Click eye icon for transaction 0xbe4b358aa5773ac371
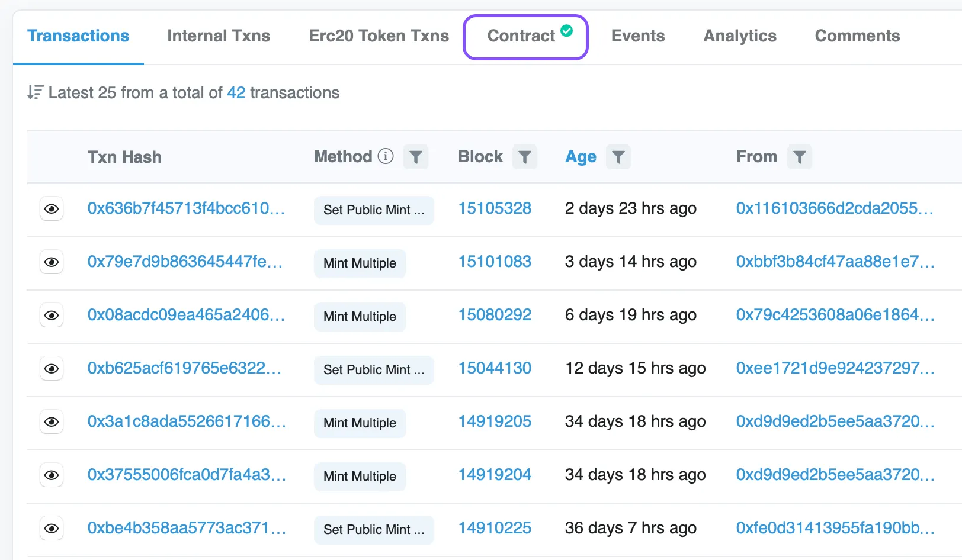Screen dimensions: 962x560 pyautogui.click(x=52, y=529)
